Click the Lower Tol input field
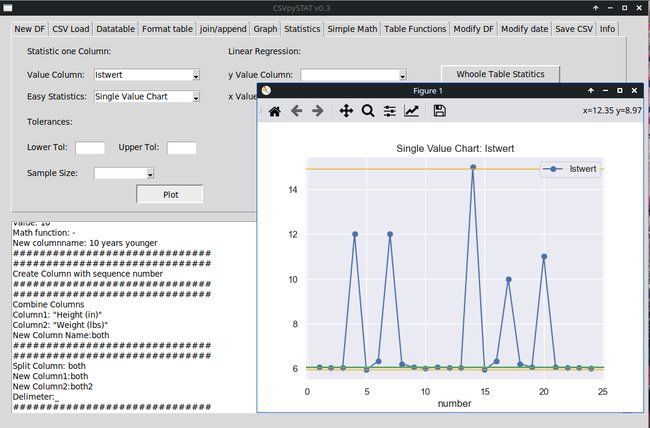This screenshot has width=650, height=428. pyautogui.click(x=90, y=148)
